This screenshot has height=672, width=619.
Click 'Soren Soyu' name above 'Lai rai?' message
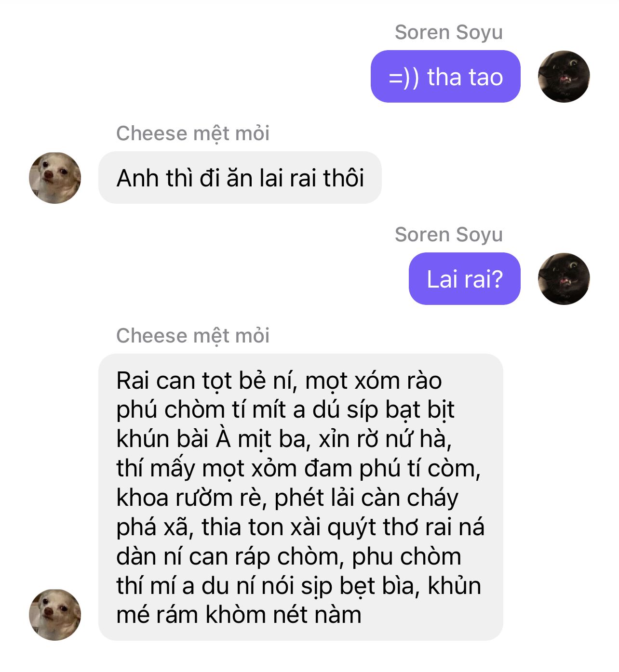click(x=449, y=235)
